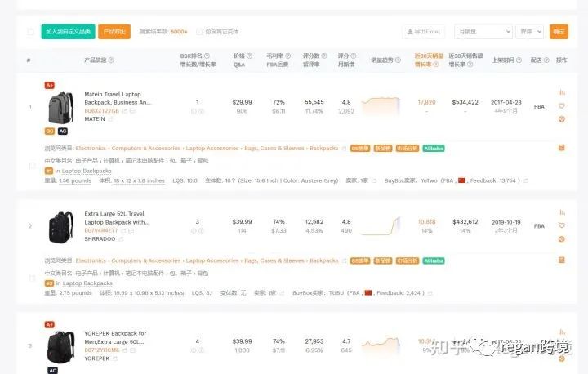Open the bar chart icon for the Matein backpack
This screenshot has height=374, width=588.
tap(561, 92)
